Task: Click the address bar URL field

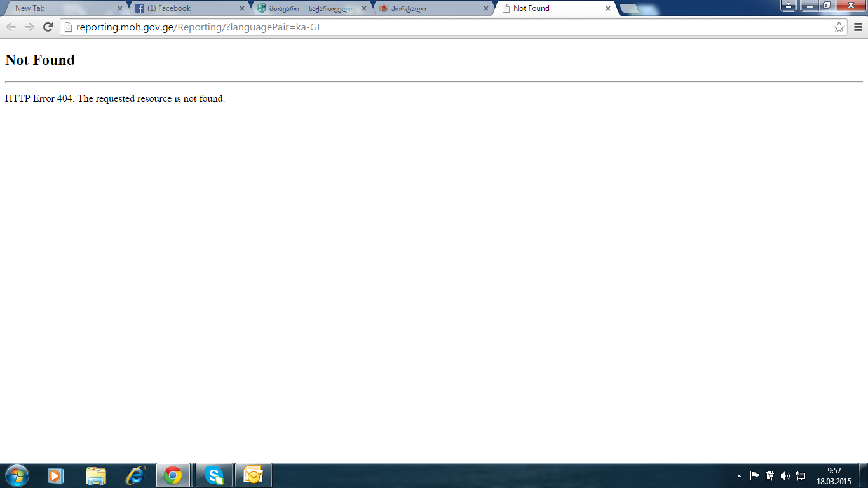Action: click(x=445, y=27)
